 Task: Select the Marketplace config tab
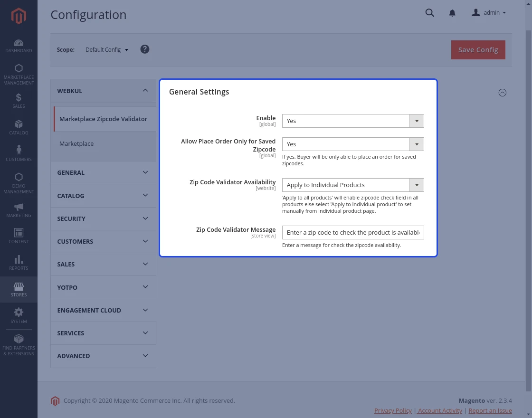[x=105, y=144]
